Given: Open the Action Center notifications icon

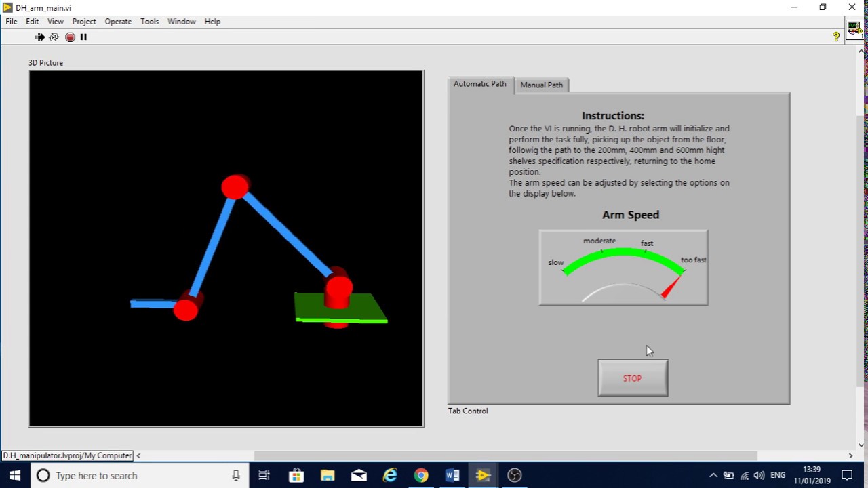Looking at the screenshot, I should [x=847, y=476].
